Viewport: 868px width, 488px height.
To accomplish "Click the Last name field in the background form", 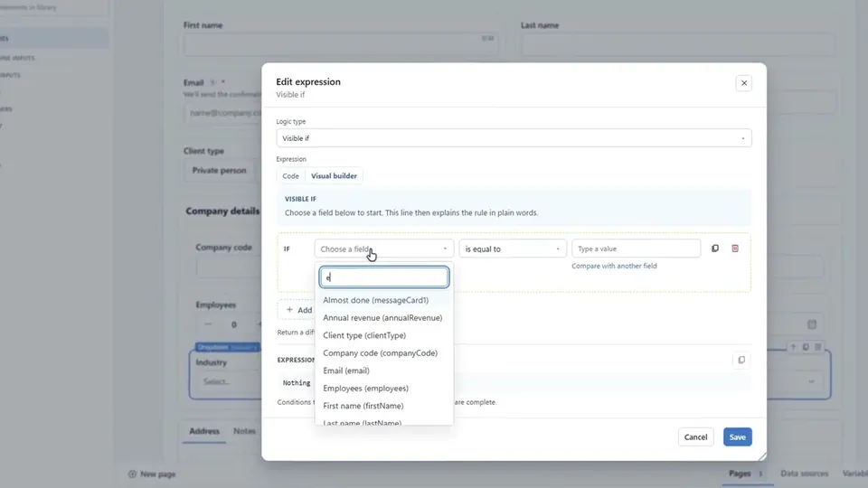I will pyautogui.click(x=677, y=45).
